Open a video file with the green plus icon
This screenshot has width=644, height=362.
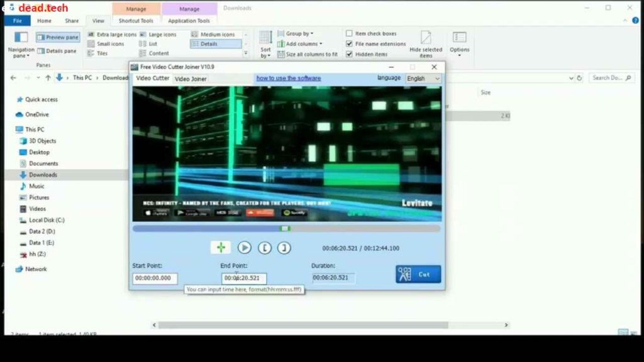tap(220, 248)
